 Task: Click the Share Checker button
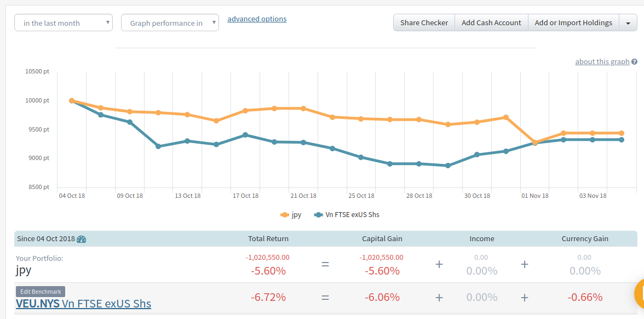(x=424, y=23)
